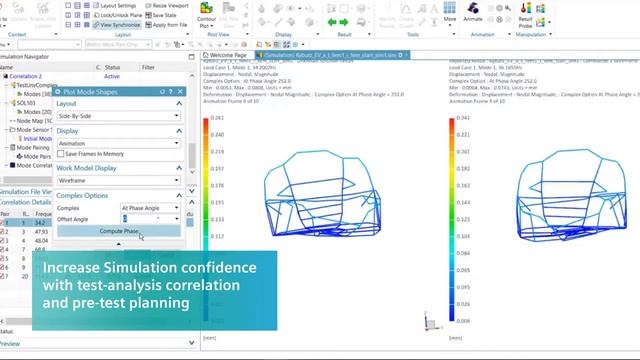Select Correlation 2 in Simulation Navigator
Viewport: 640px width, 360px height.
pos(25,76)
